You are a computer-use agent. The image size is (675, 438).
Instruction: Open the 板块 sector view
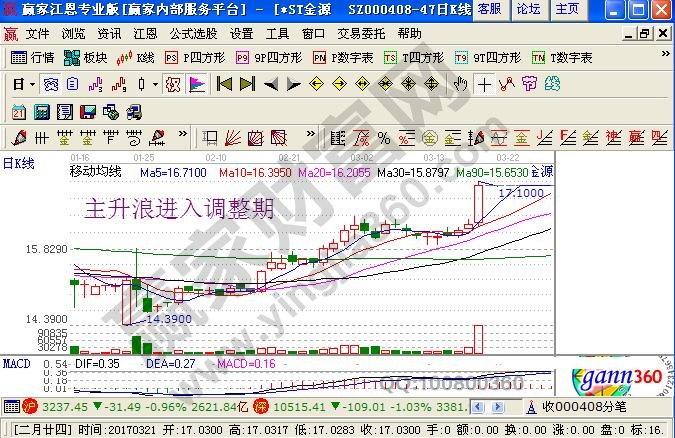pyautogui.click(x=85, y=58)
